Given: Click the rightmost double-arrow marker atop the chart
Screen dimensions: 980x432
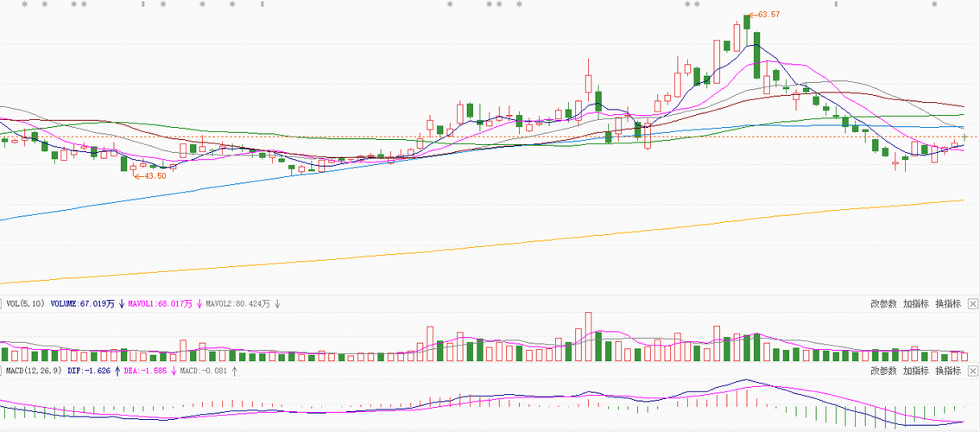Looking at the screenshot, I should [837, 4].
